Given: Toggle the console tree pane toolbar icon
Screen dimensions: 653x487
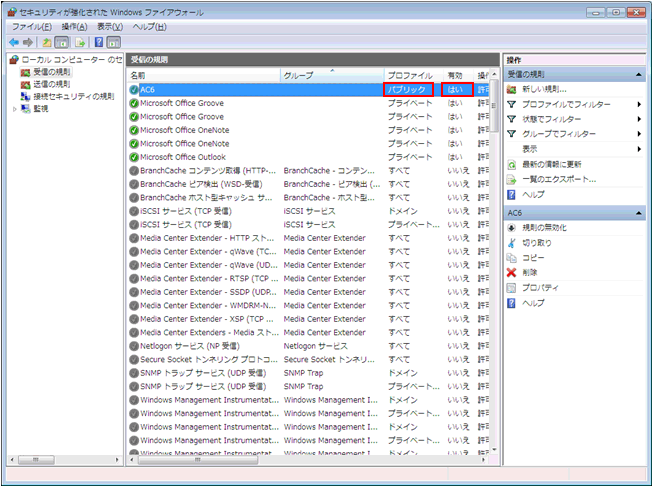Looking at the screenshot, I should pyautogui.click(x=62, y=42).
